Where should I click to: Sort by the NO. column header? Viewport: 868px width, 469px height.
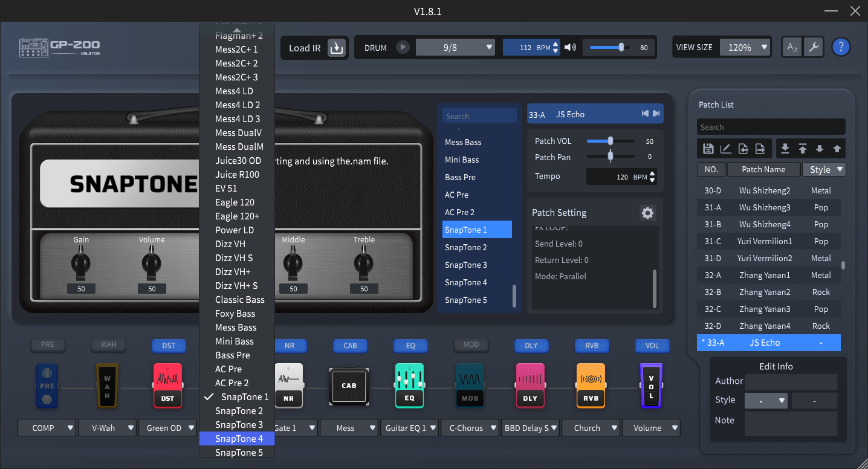pos(711,170)
